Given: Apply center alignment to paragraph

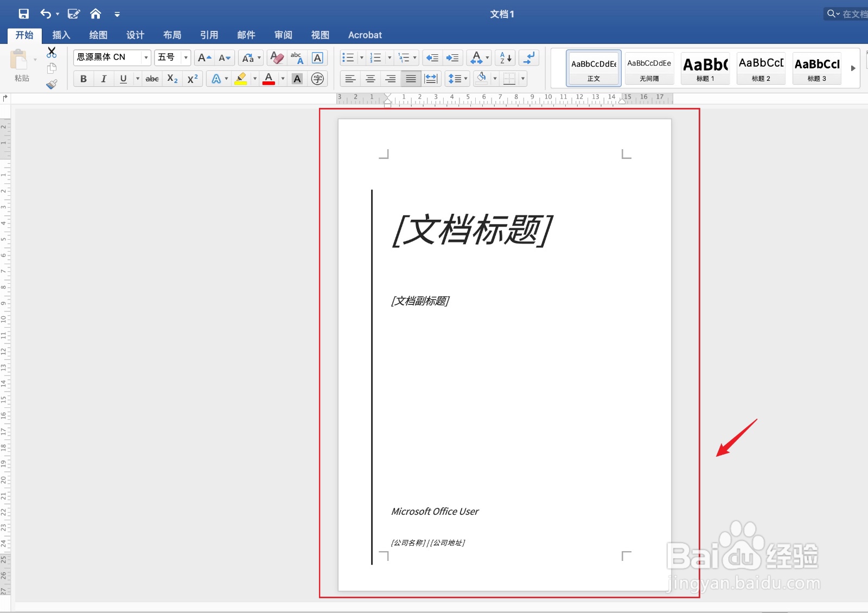Looking at the screenshot, I should click(371, 79).
